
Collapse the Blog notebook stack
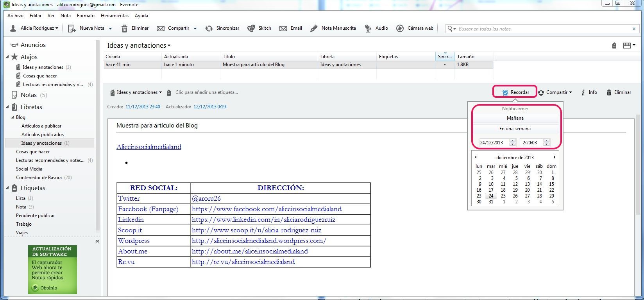click(x=13, y=117)
